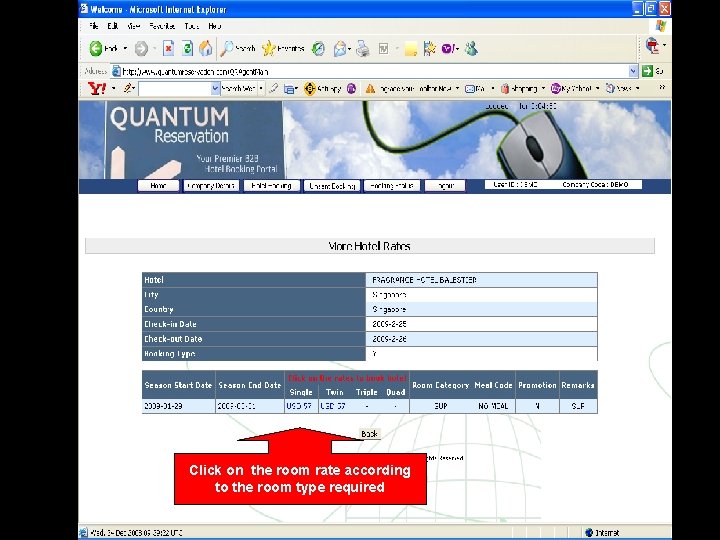The height and width of the screenshot is (540, 720).
Task: Expand the Y! logo dropdown arrow
Action: [x=114, y=89]
